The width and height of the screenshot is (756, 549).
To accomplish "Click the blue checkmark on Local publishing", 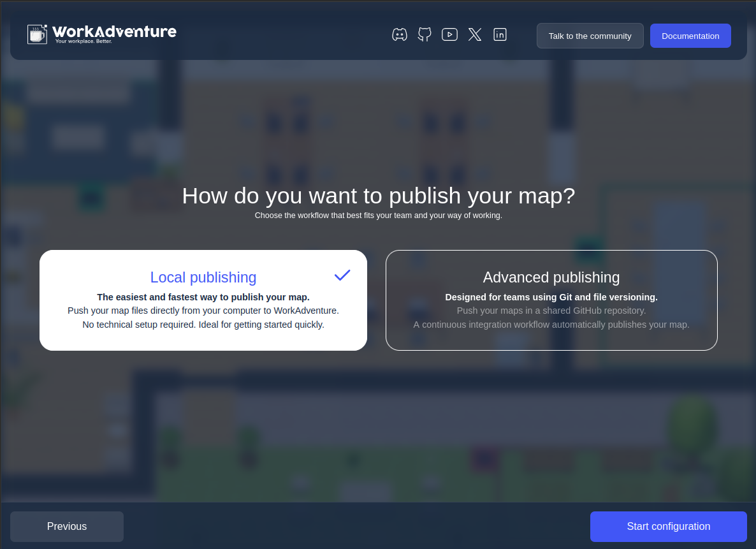I will click(342, 275).
